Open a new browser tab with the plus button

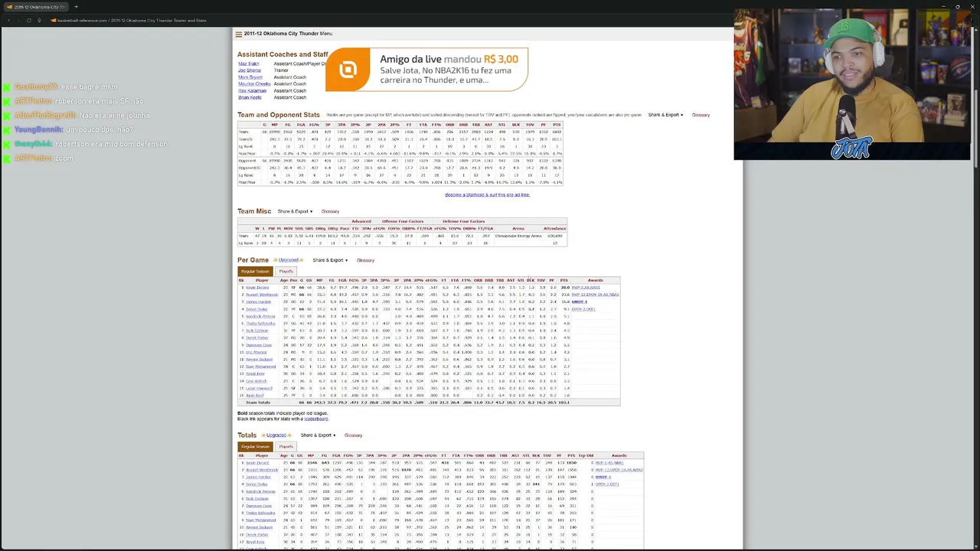(76, 7)
